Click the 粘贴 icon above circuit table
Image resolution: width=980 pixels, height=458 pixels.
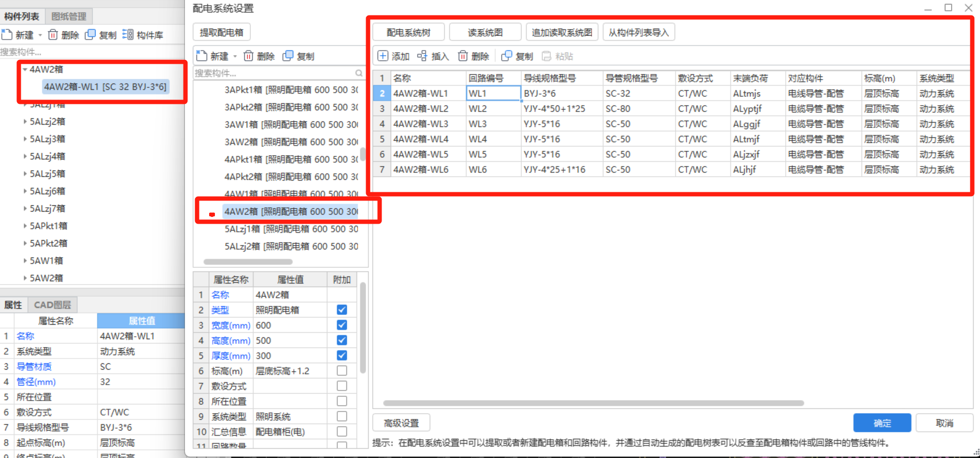pos(546,56)
